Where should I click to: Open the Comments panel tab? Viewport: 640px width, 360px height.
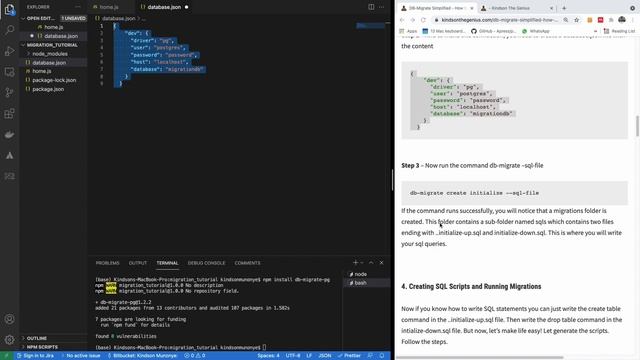tap(247, 263)
